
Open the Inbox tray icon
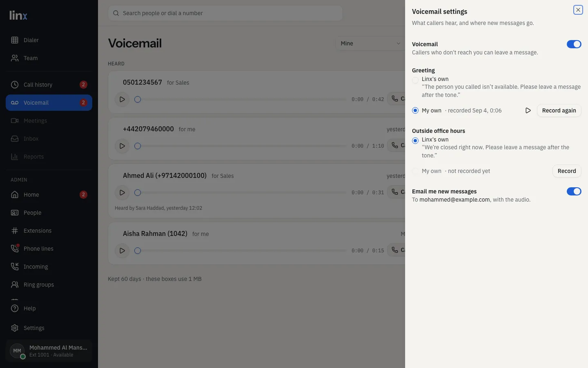click(x=15, y=139)
